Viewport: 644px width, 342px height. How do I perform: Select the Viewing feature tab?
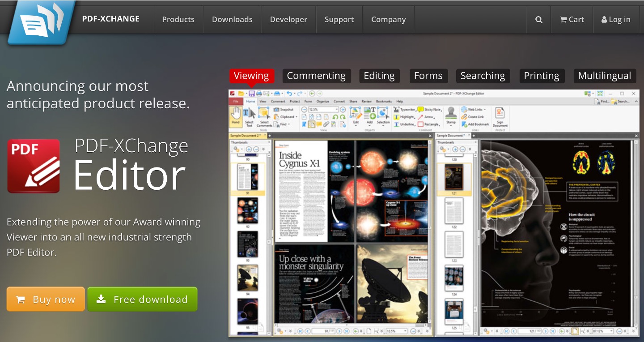point(251,76)
